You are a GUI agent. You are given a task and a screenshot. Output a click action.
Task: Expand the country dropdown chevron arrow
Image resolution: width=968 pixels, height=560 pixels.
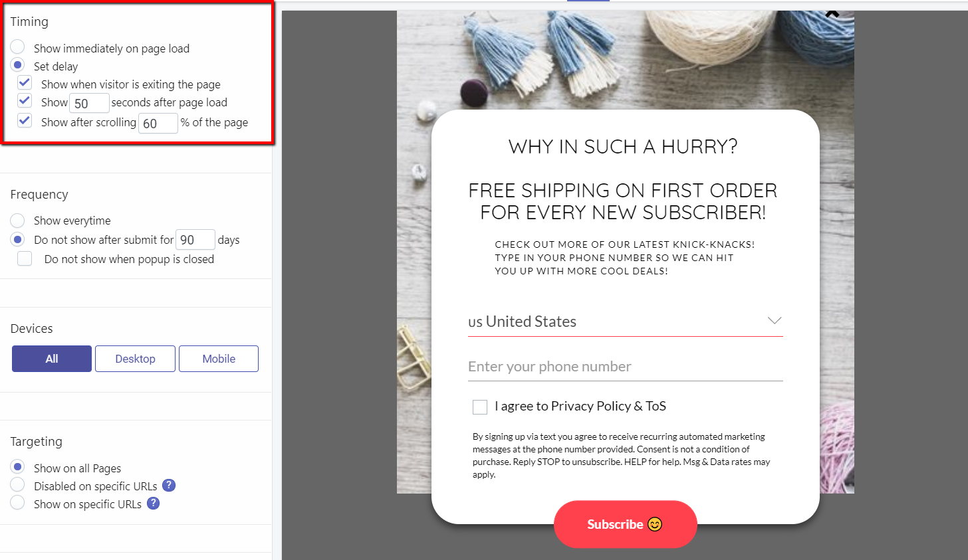point(774,321)
